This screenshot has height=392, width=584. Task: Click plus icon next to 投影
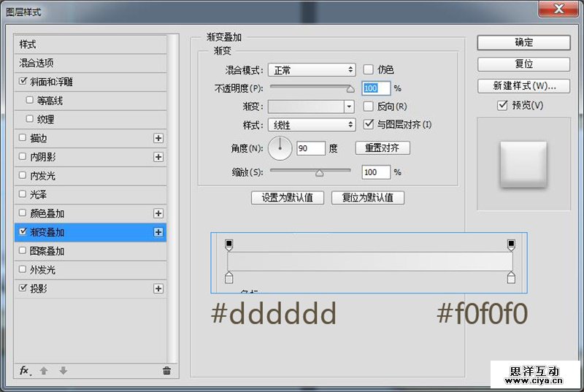tap(158, 289)
